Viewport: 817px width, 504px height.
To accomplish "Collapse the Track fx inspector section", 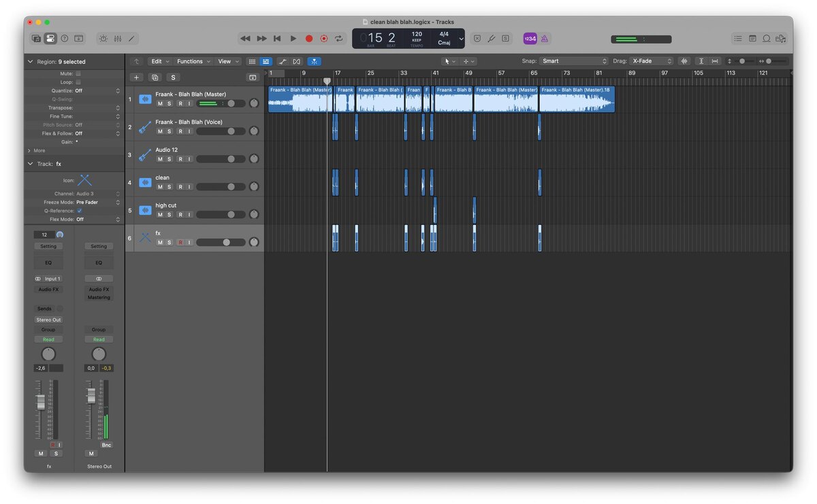I will [x=30, y=164].
